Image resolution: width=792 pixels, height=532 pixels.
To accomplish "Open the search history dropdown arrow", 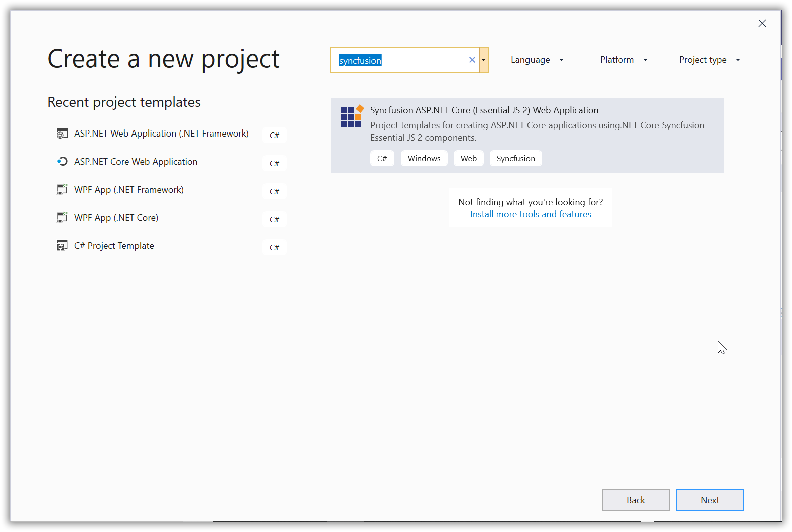I will [484, 60].
